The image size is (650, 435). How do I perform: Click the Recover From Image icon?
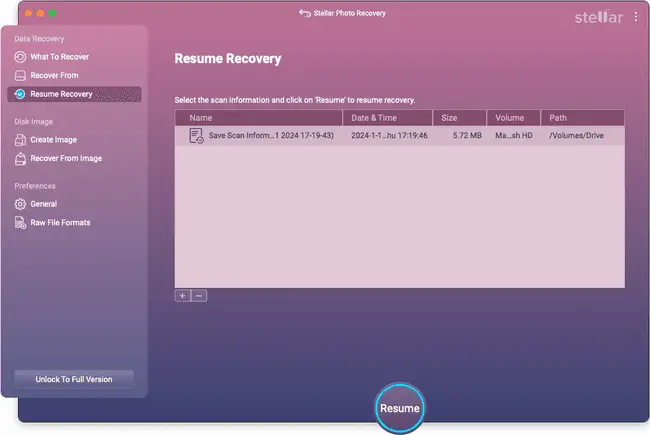(20, 158)
